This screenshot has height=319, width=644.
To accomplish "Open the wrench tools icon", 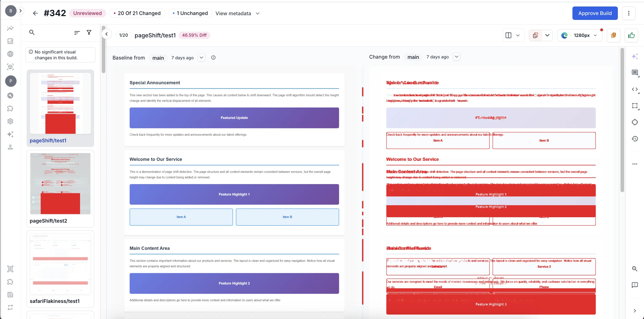I will (10, 95).
